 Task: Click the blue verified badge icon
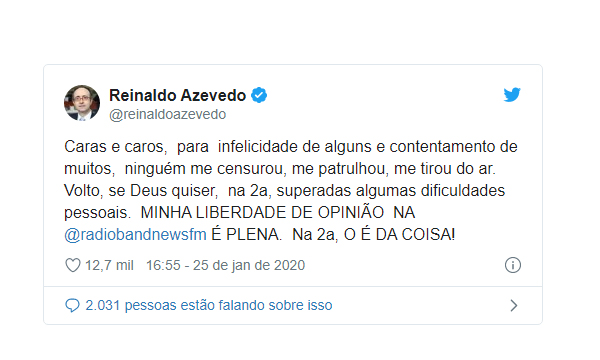[x=259, y=95]
